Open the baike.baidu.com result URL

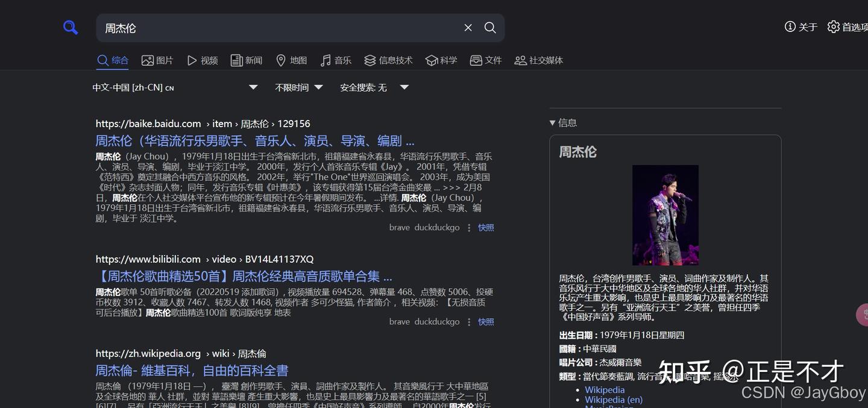203,124
